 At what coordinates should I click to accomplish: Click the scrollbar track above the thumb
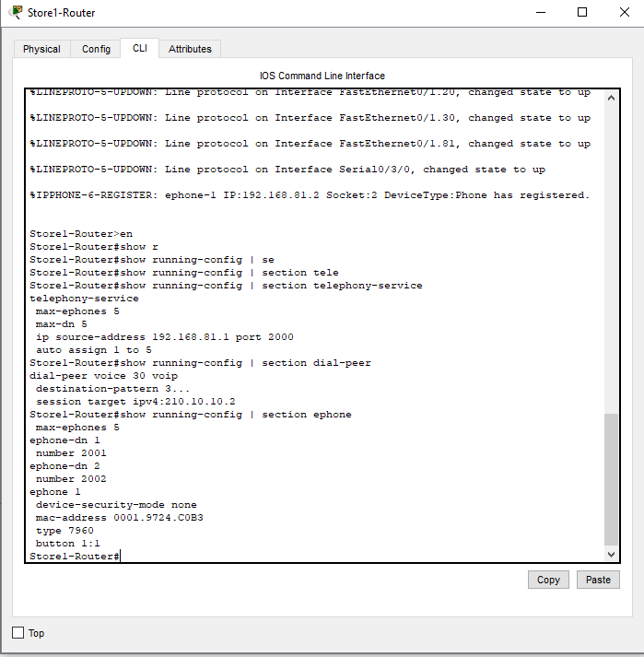612,258
